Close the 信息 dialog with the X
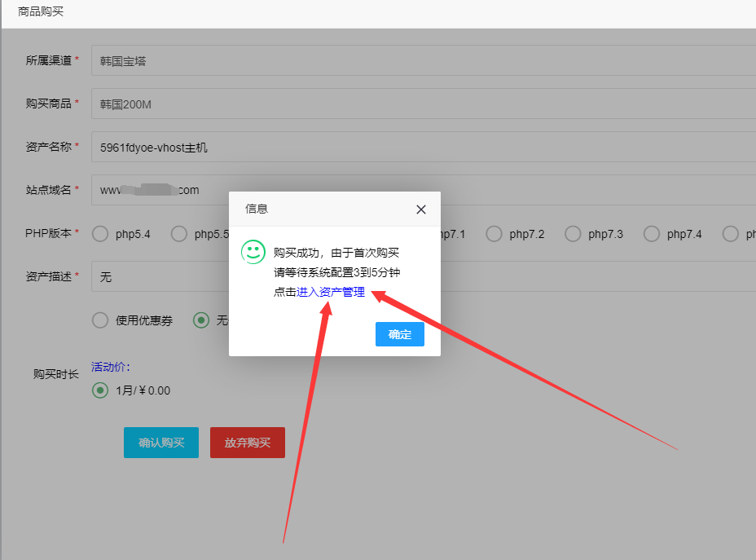756x560 pixels. pyautogui.click(x=421, y=209)
